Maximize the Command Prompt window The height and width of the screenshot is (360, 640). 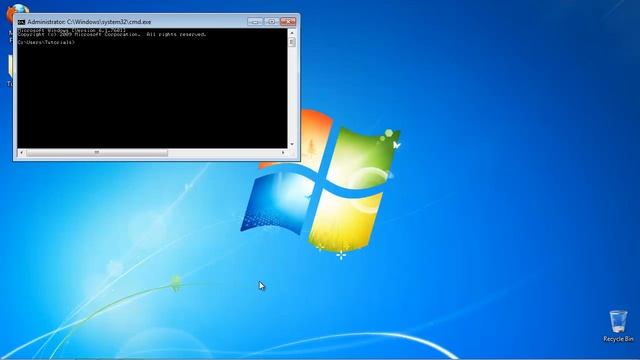271,21
